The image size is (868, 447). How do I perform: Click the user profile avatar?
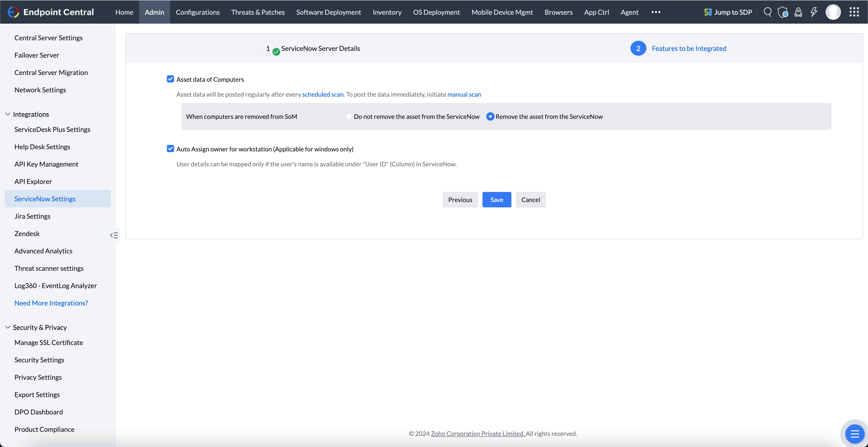click(x=833, y=12)
